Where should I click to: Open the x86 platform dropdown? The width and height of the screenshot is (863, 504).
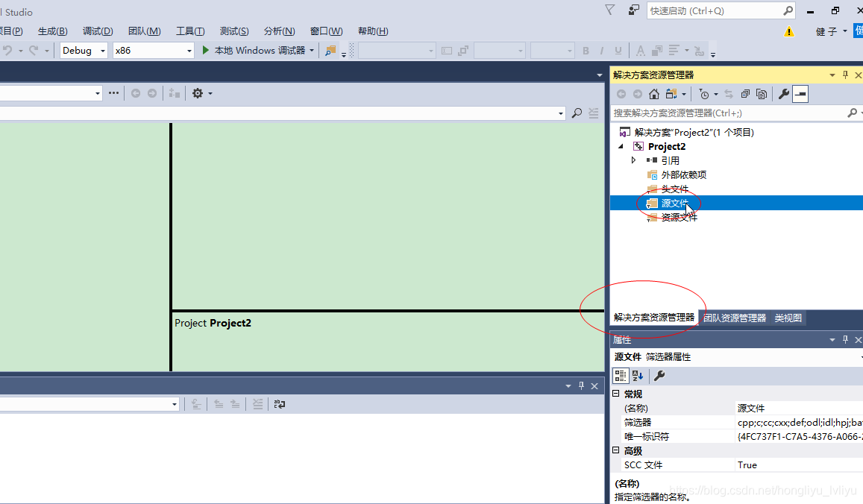[x=189, y=51]
